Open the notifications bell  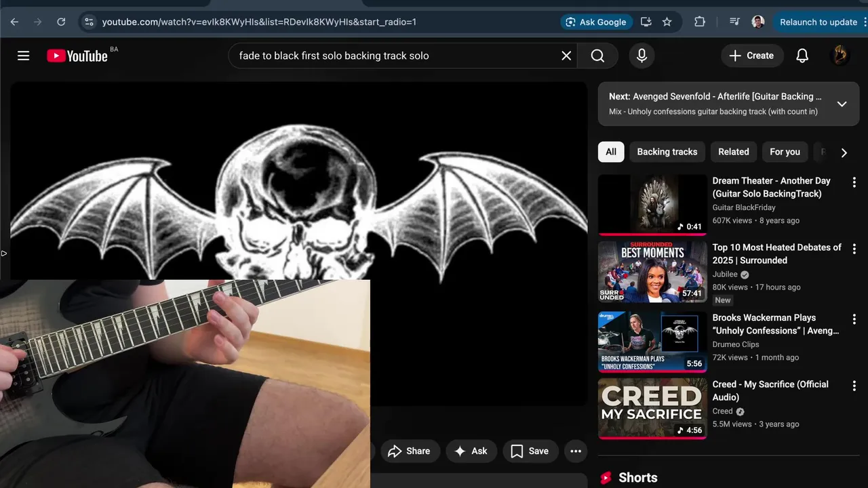pos(802,56)
